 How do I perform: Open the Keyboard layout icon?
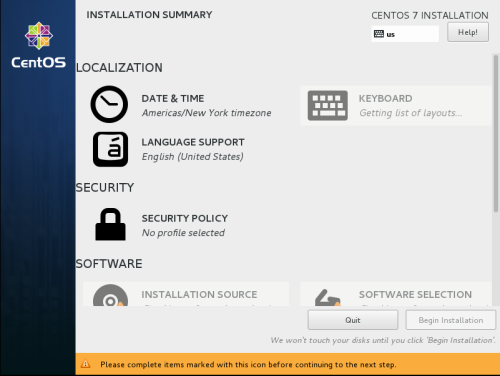328,105
